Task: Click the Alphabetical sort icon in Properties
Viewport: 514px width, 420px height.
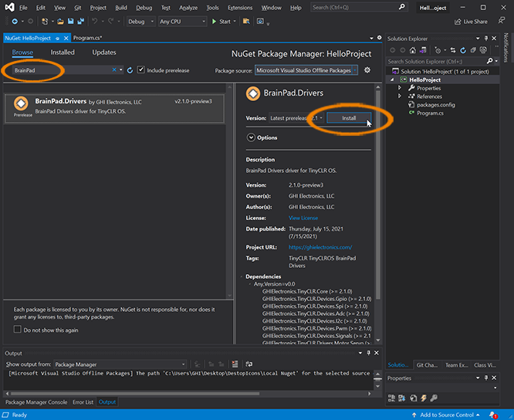Action: [402, 398]
